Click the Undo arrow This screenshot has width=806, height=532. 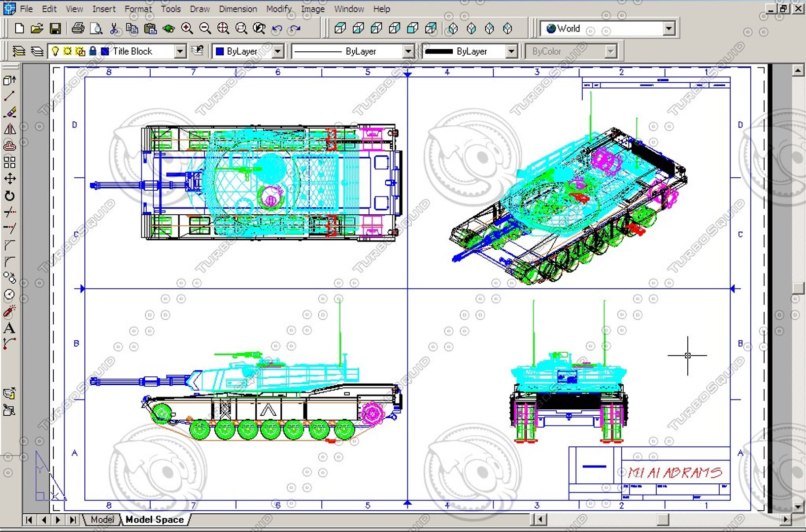tap(277, 29)
